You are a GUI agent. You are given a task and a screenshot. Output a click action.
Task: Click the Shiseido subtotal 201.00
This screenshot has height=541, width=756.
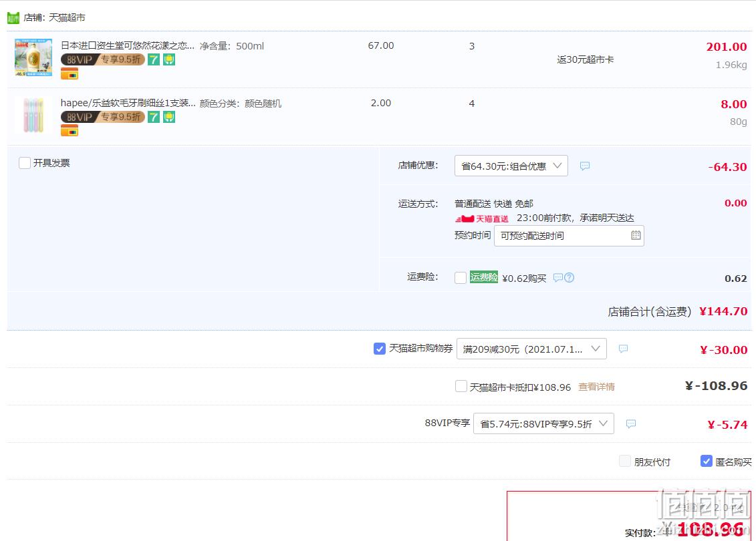pyautogui.click(x=727, y=47)
